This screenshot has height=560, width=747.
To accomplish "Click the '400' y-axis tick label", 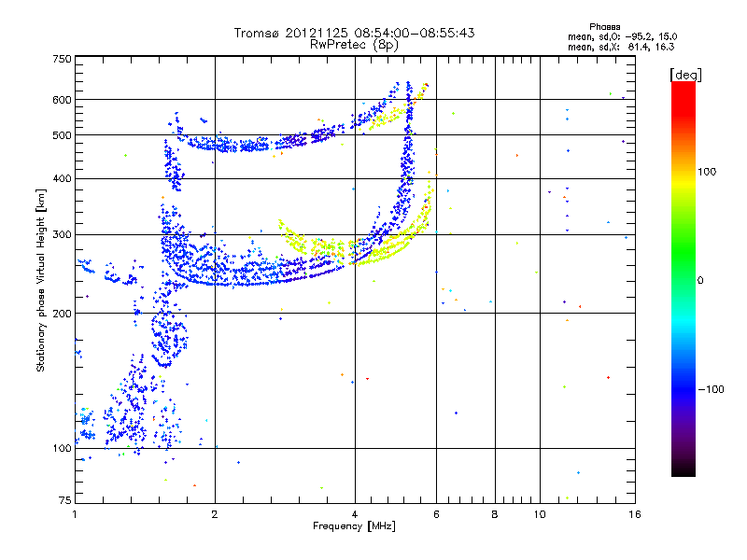I will (x=63, y=178).
